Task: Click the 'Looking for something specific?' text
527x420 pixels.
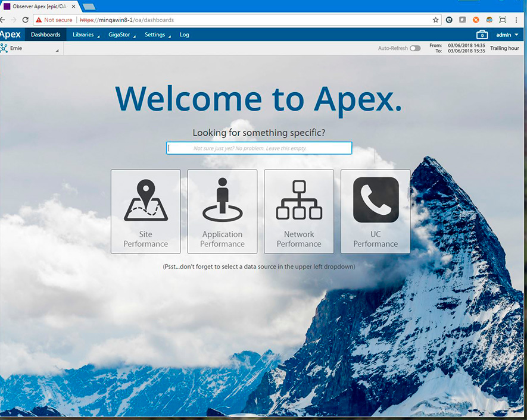Action: click(259, 133)
